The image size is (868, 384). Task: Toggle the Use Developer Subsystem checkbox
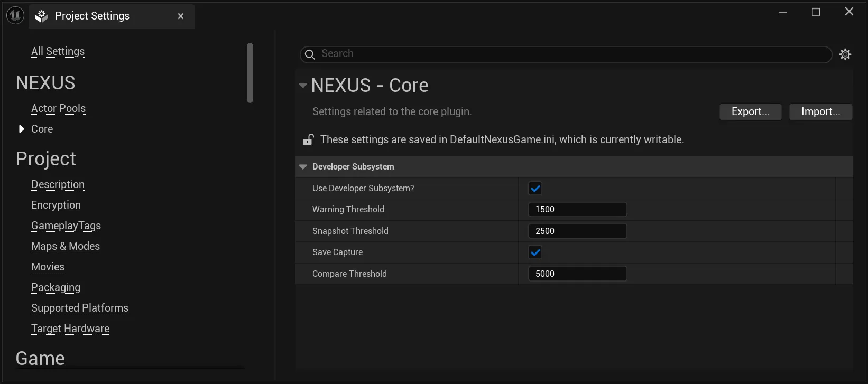coord(535,189)
